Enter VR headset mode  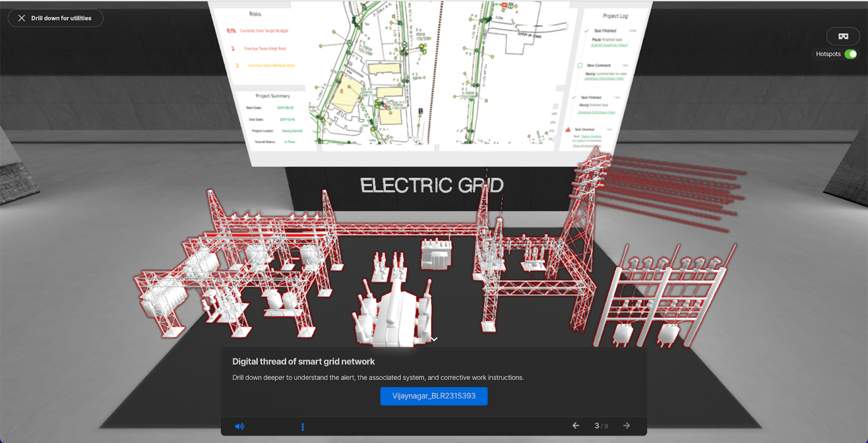tap(843, 36)
